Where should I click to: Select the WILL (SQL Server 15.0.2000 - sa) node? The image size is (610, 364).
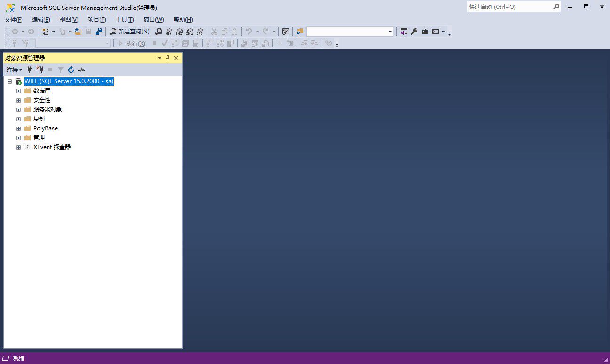click(x=69, y=81)
